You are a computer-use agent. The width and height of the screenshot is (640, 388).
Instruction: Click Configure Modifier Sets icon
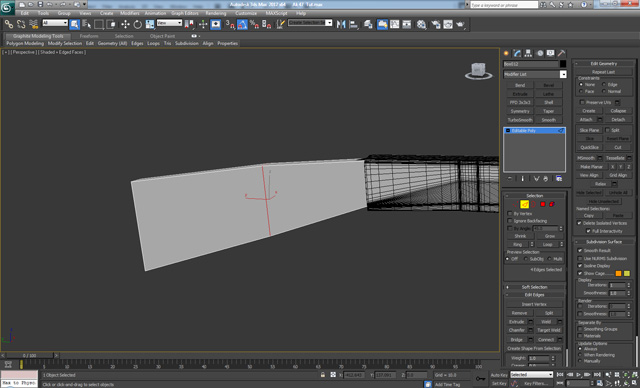coord(559,179)
